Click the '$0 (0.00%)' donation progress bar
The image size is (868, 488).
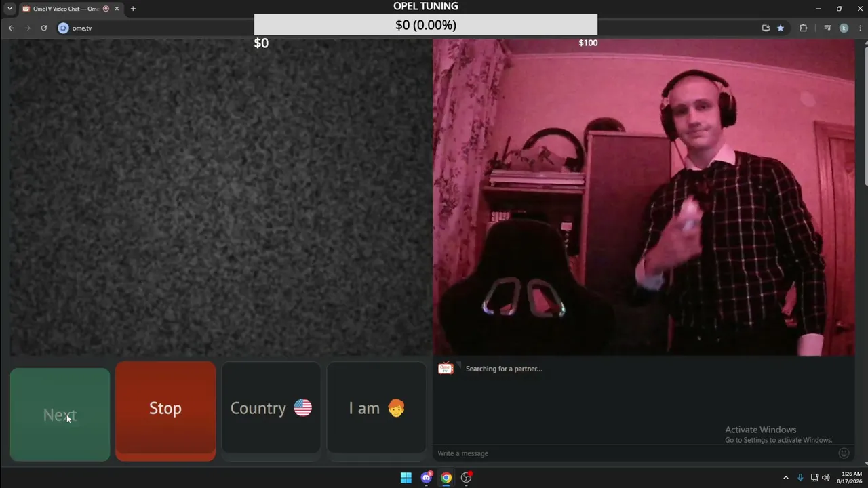[x=426, y=25]
